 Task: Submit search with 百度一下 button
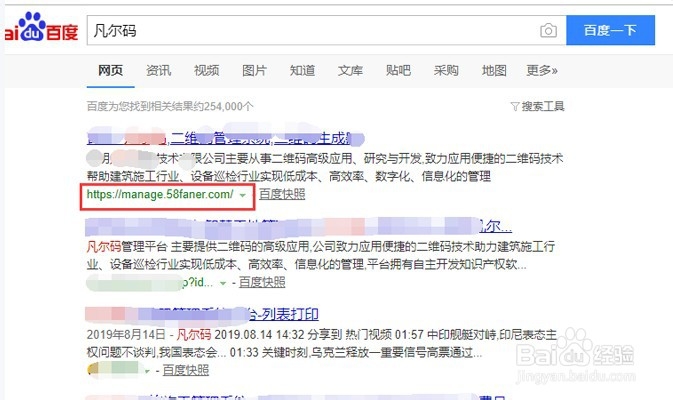click(x=610, y=30)
